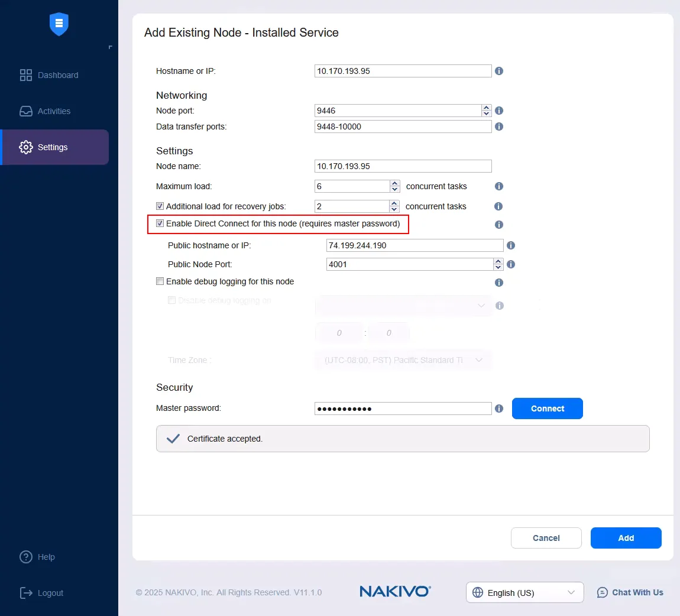The height and width of the screenshot is (616, 680).
Task: Click the Certificate accepted checkmark icon
Action: click(173, 439)
